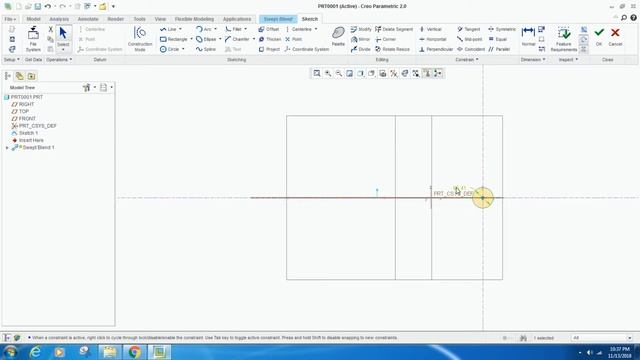Select the Rectangle sketch tool

tap(174, 39)
